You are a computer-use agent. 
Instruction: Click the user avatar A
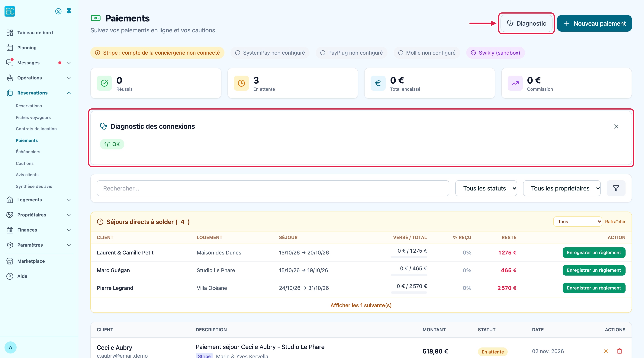[x=11, y=347]
